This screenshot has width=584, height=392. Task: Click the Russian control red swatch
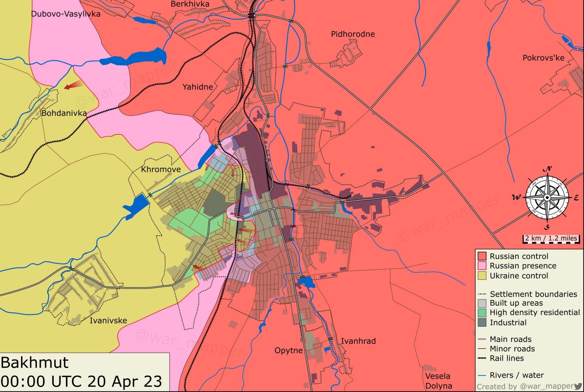tap(482, 256)
